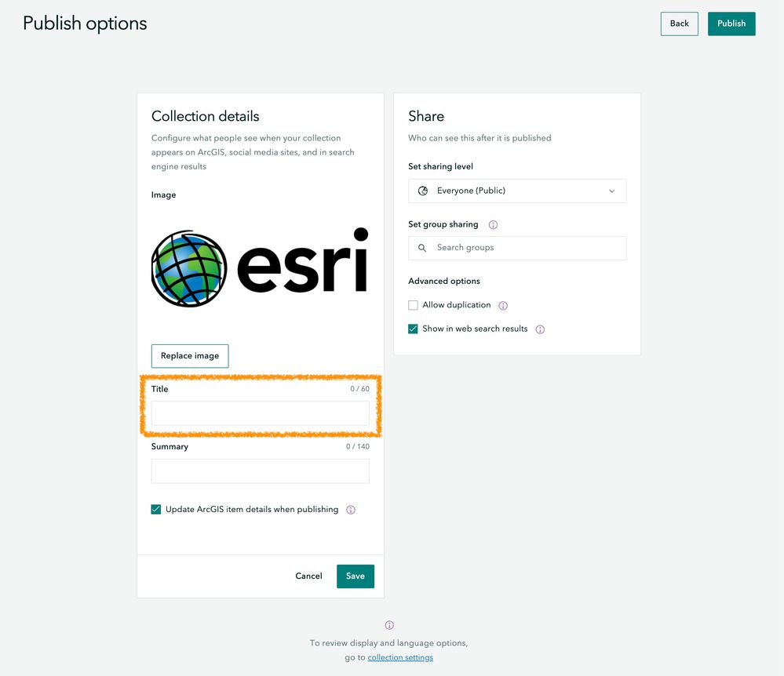784x676 pixels.
Task: Click info icon next to Set group sharing
Action: [493, 225]
